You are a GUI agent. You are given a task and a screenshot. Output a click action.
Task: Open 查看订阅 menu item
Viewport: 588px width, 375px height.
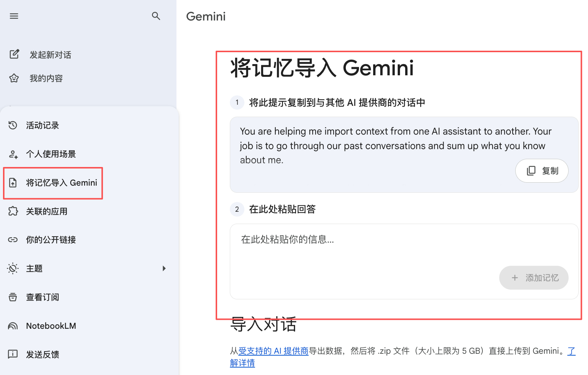pyautogui.click(x=90, y=297)
